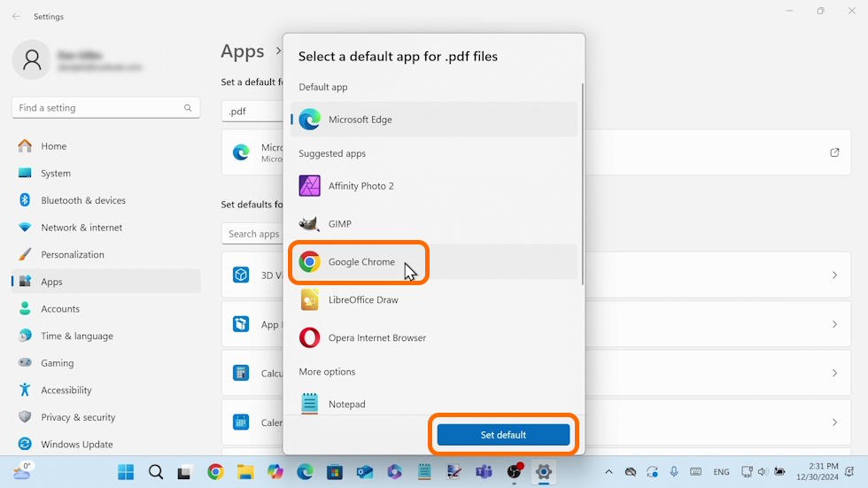Open Notepad from the taskbar
Viewport: 868px width, 488px height.
tap(424, 472)
